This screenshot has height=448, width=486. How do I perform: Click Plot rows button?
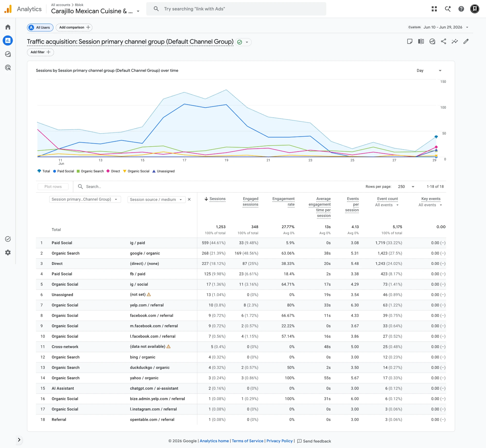(x=53, y=187)
